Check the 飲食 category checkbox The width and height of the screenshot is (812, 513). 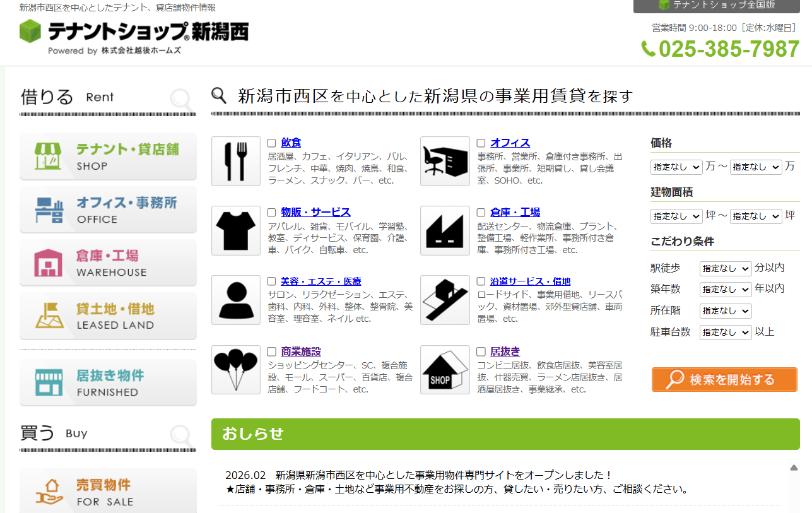[272, 142]
